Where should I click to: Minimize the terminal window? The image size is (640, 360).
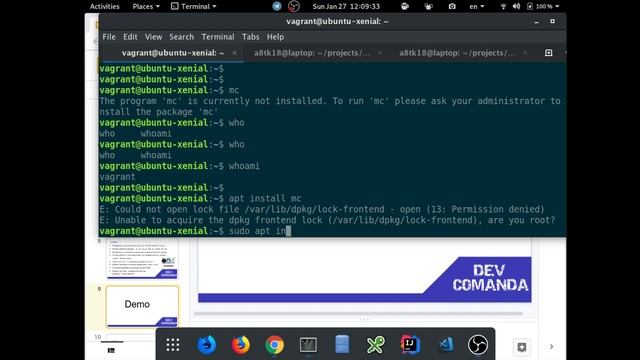click(536, 22)
